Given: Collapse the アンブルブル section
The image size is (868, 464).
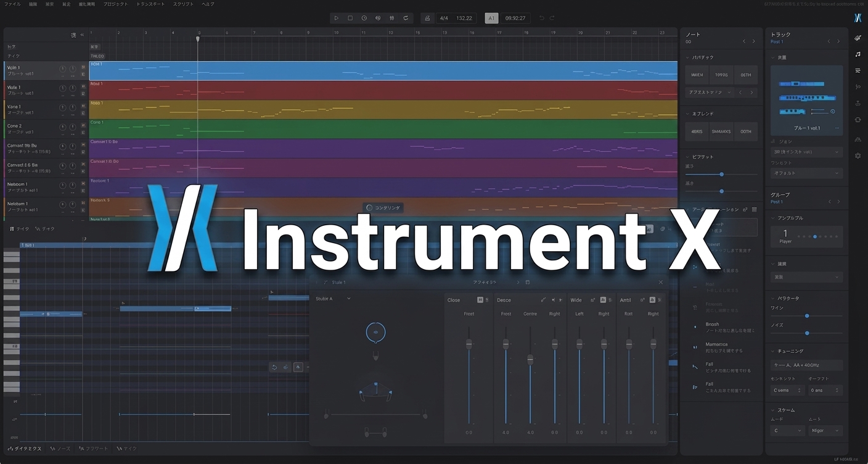Looking at the screenshot, I should (773, 218).
